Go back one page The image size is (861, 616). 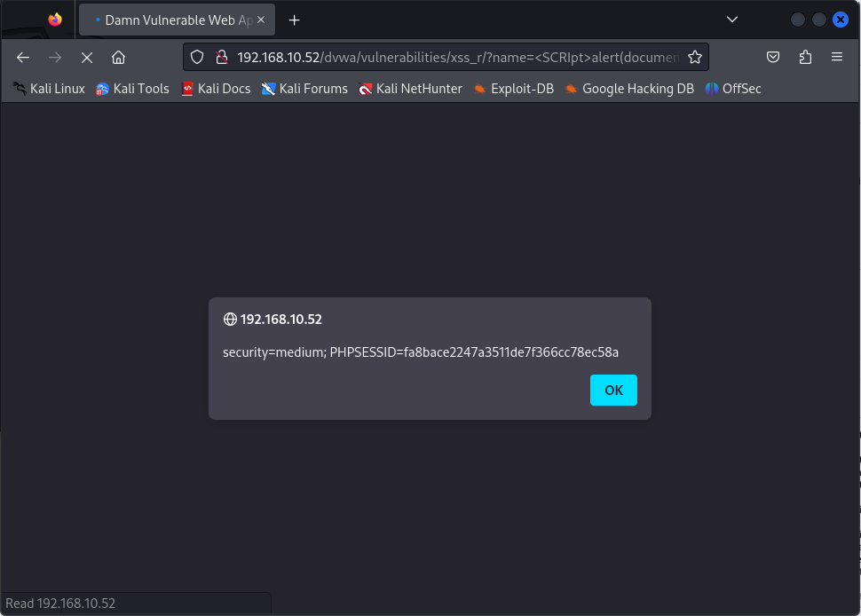tap(23, 57)
